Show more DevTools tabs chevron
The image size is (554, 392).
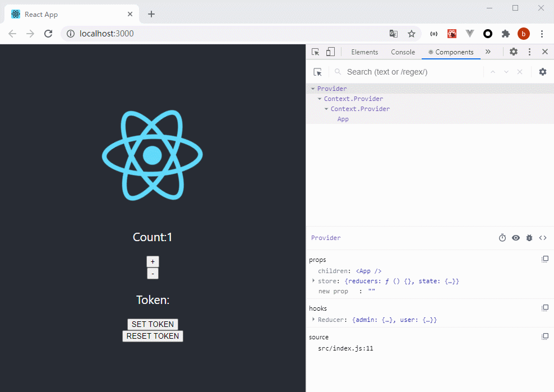click(x=488, y=52)
